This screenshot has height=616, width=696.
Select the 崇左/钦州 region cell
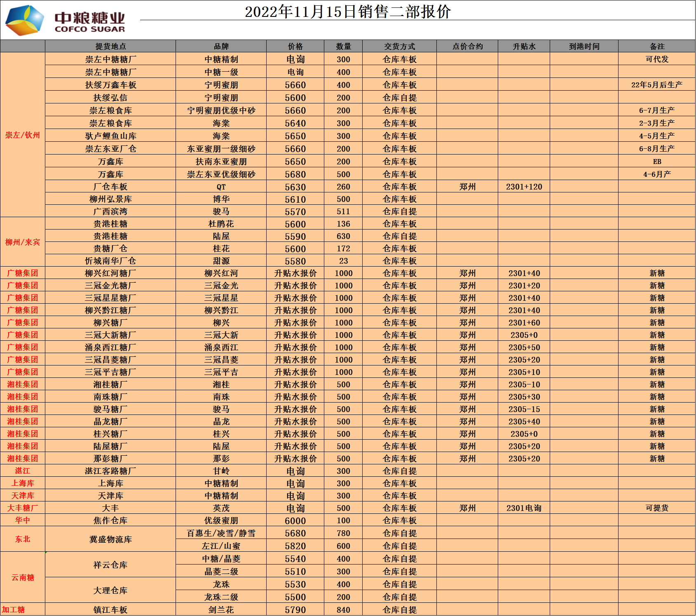(23, 135)
